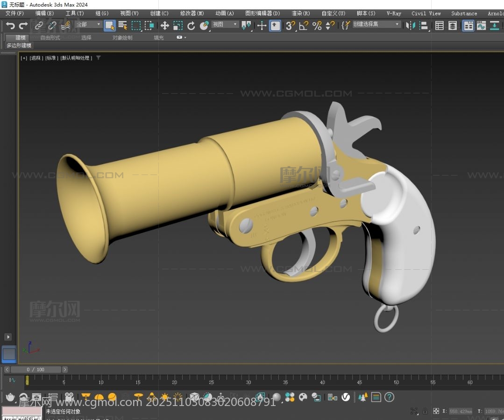Click the Mirror tool icon
The image size is (504, 420).
[x=411, y=26]
